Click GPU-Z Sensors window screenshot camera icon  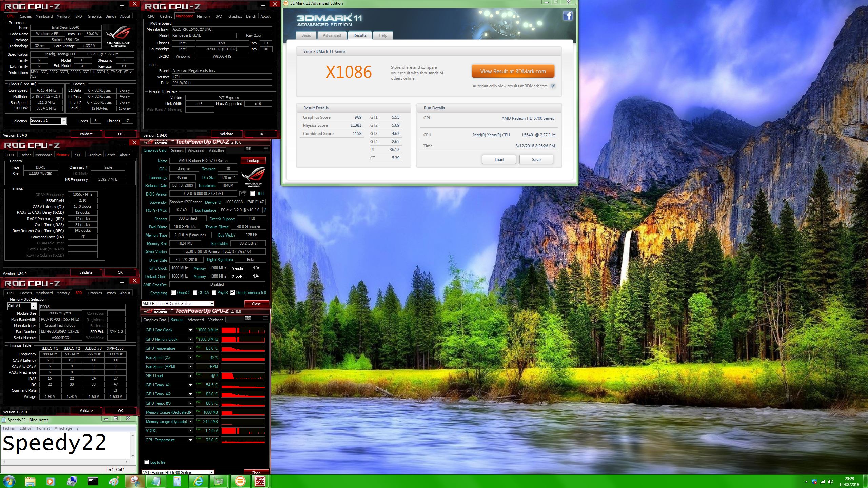pos(249,318)
